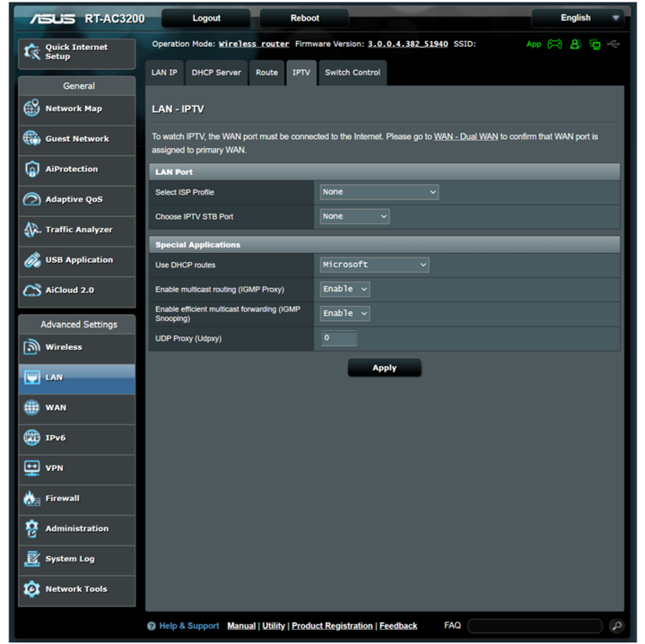Click the VPN monitor icon
The width and height of the screenshot is (645, 644).
[31, 468]
